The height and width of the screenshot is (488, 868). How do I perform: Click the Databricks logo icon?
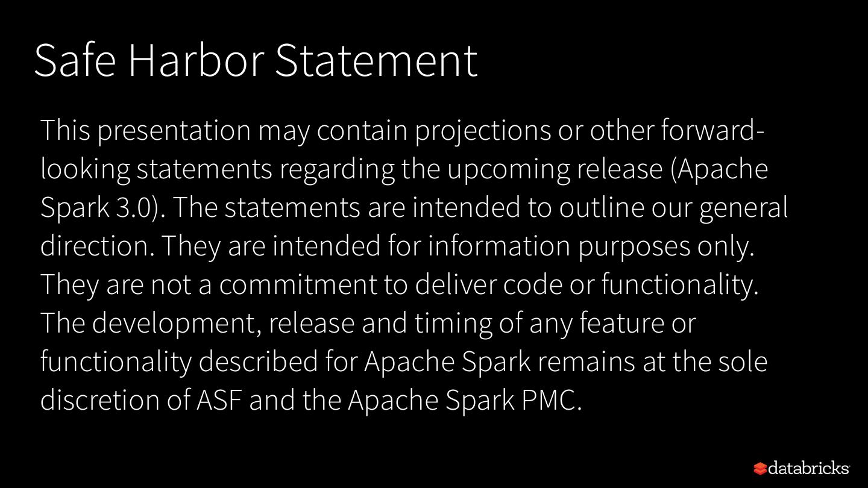tap(760, 468)
